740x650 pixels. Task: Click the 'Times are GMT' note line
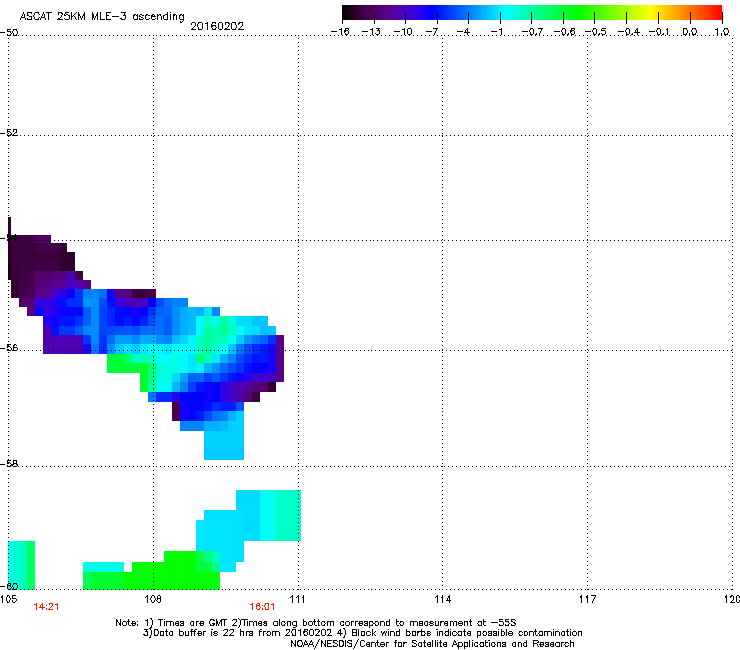[316, 623]
